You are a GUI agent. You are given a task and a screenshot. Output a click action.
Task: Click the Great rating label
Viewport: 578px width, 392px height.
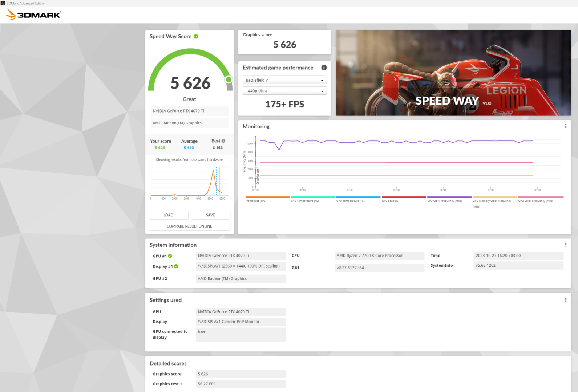(x=189, y=99)
